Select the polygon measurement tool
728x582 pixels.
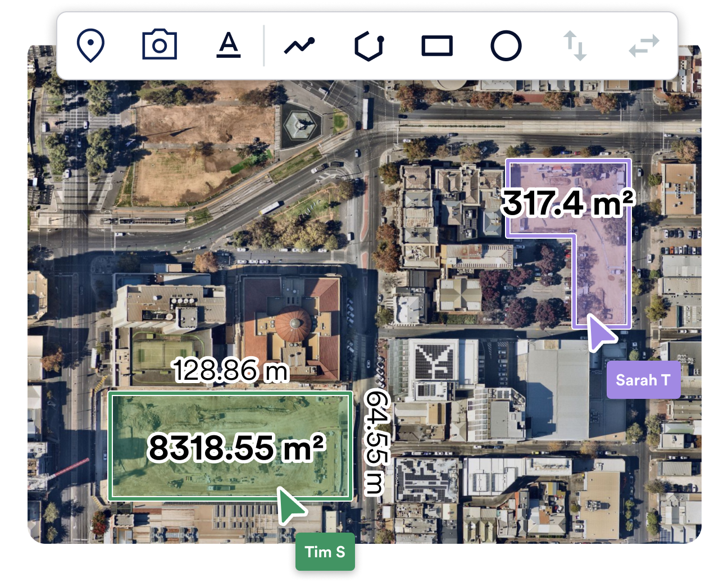point(368,46)
